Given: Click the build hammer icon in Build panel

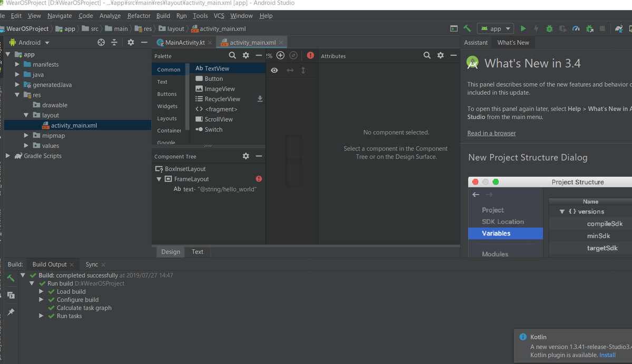Looking at the screenshot, I should 11,278.
